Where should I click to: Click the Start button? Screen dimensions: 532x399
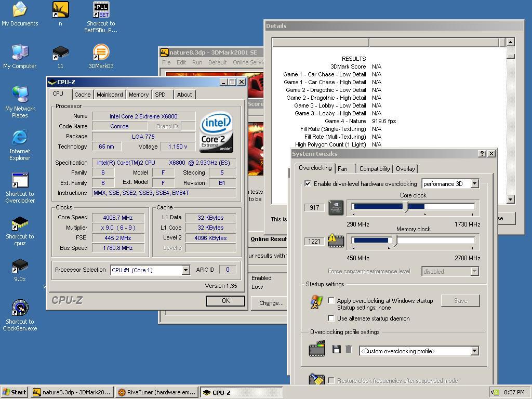pyautogui.click(x=15, y=392)
